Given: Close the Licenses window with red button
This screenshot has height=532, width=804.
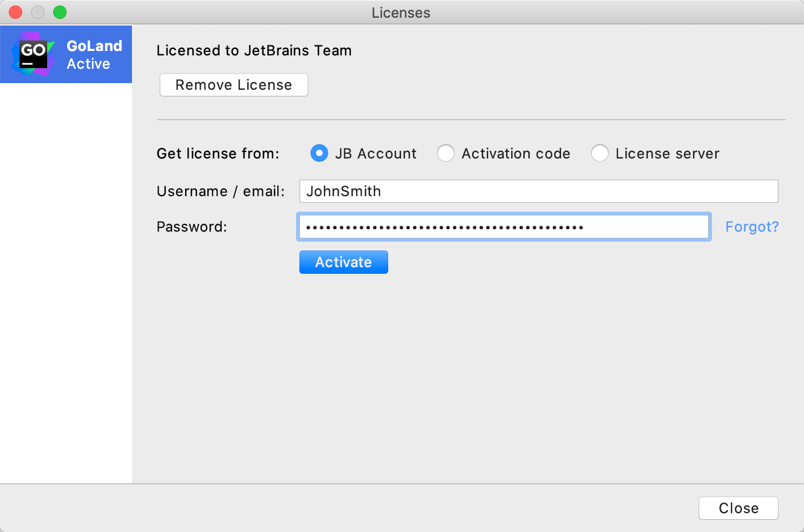Looking at the screenshot, I should (x=16, y=12).
